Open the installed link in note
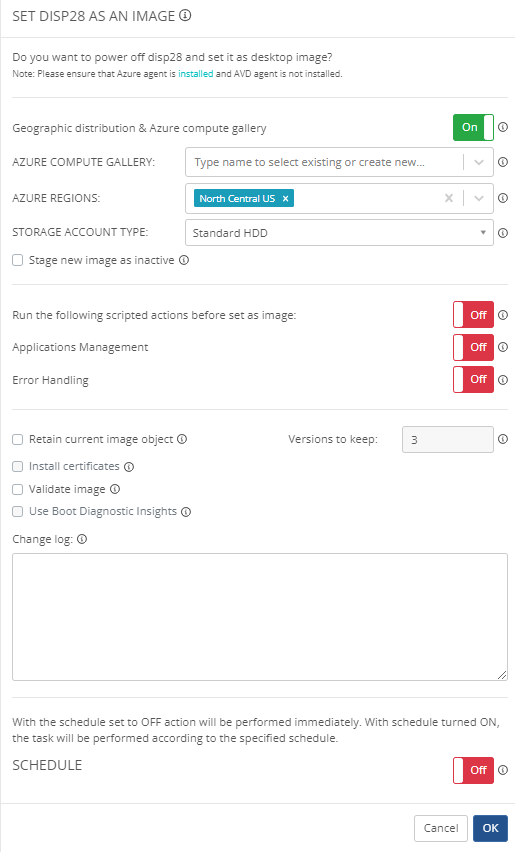This screenshot has width=515, height=852. [196, 74]
